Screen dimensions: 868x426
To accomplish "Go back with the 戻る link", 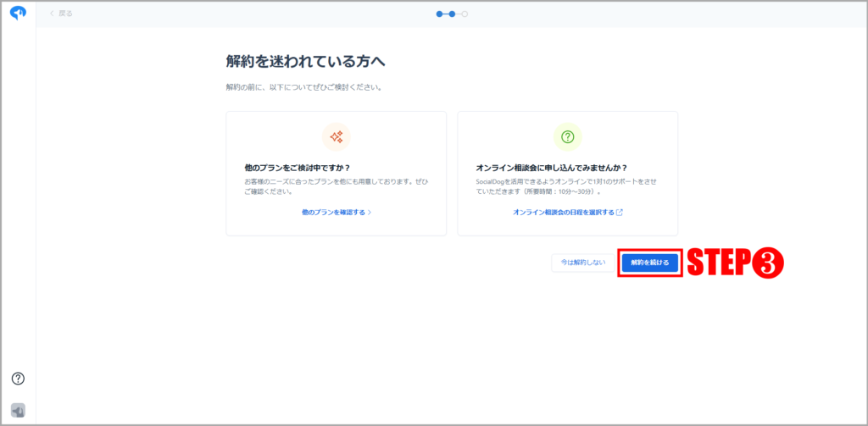I will pos(61,14).
